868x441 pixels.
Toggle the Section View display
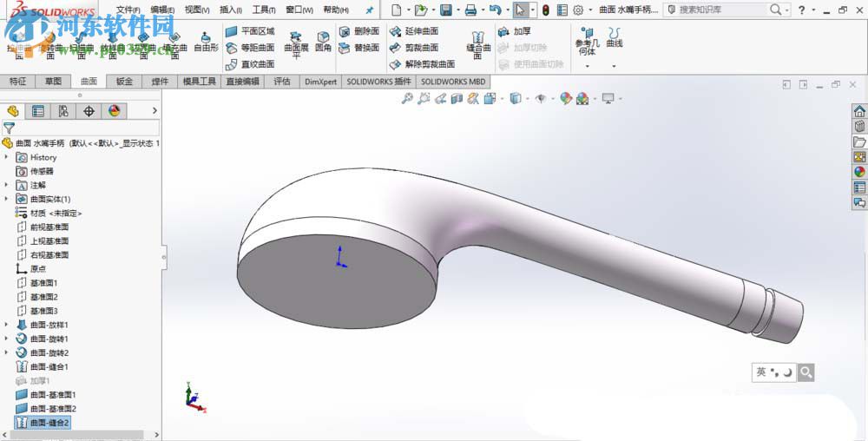pos(457,98)
